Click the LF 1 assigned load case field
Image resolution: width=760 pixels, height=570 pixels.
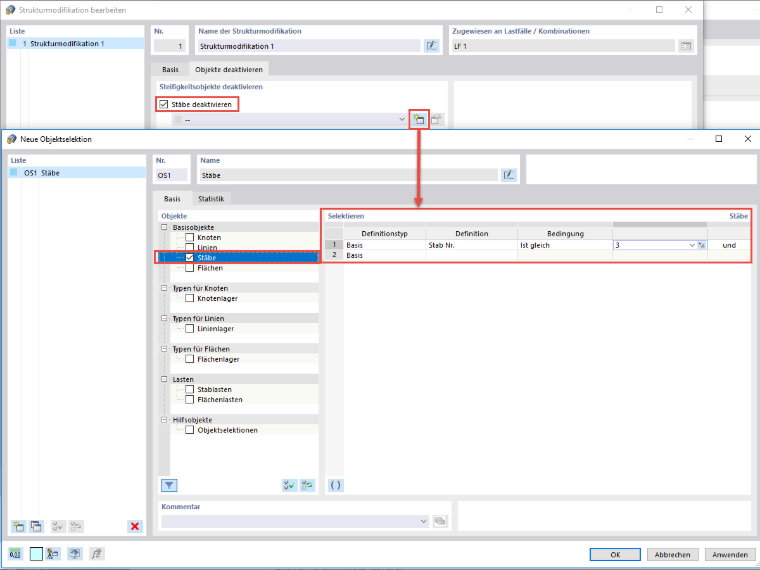(x=563, y=46)
